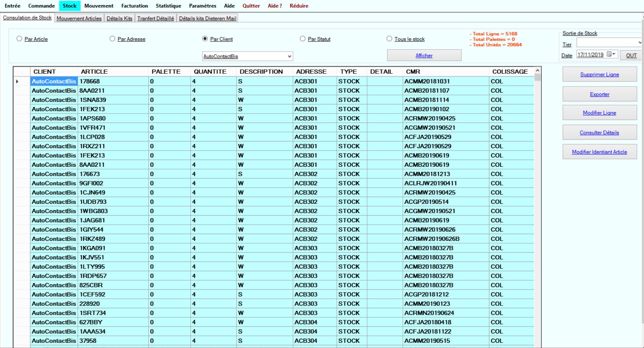This screenshot has height=348, width=644.
Task: Select the Par Adresse radio button
Action: [112, 39]
